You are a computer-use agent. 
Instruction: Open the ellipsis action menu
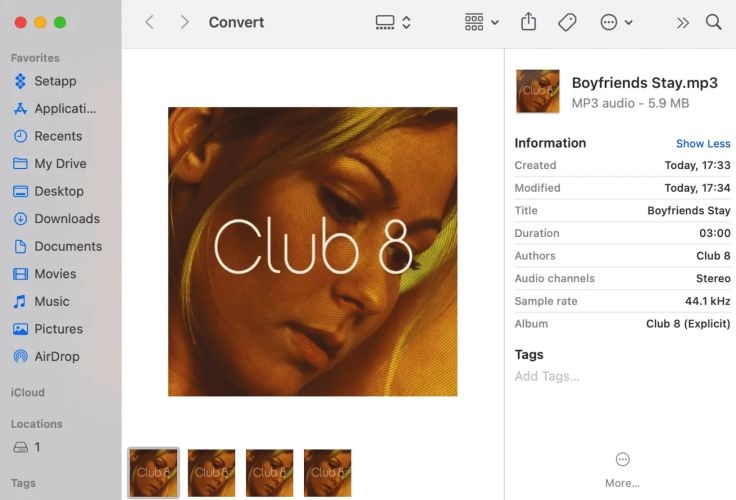[616, 22]
